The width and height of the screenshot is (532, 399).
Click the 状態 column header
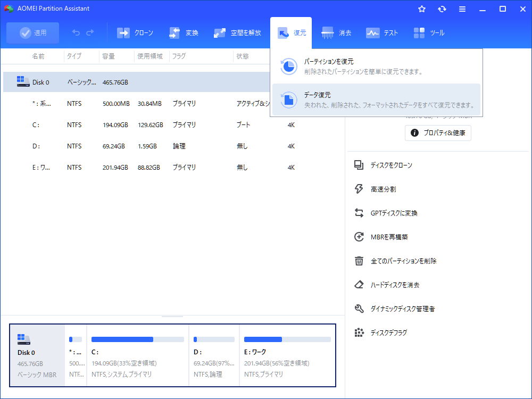242,56
